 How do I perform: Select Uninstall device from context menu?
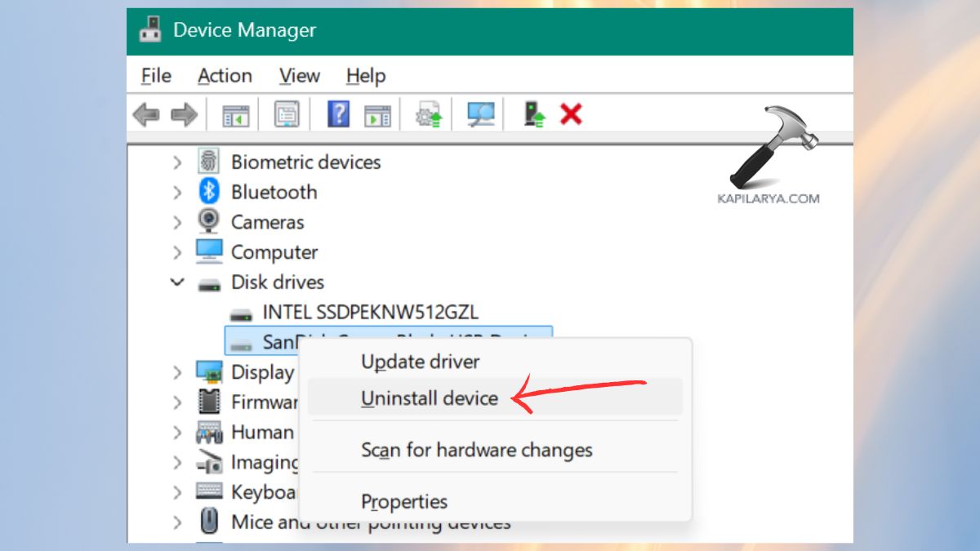click(429, 398)
